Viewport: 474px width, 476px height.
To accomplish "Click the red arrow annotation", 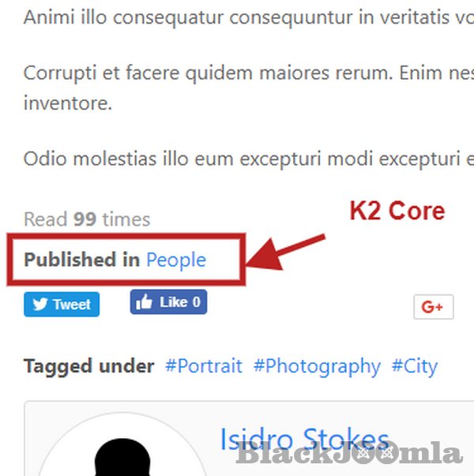I will point(285,253).
